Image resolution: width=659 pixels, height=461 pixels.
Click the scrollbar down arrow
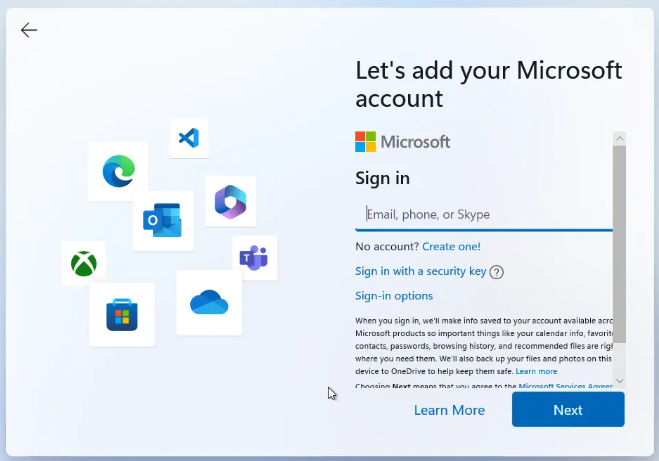point(619,381)
